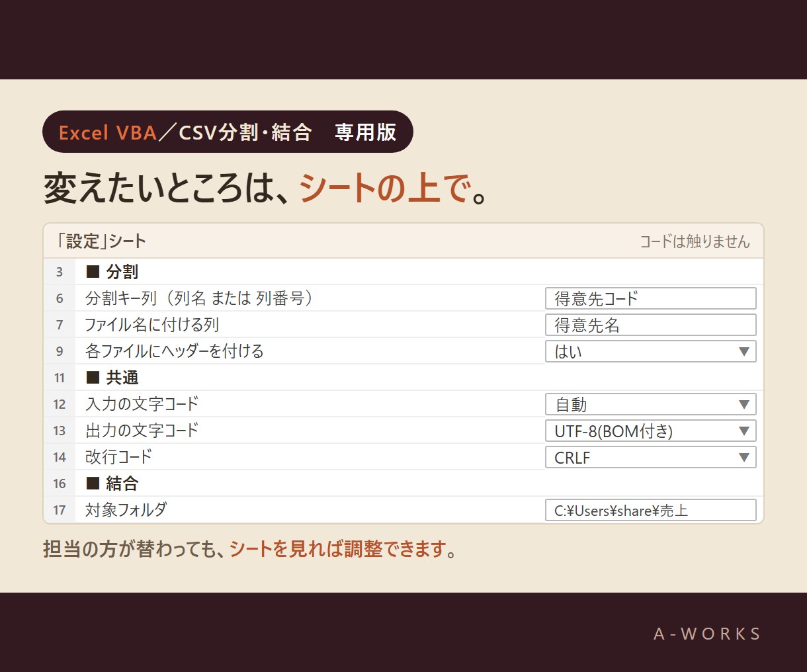
Task: Select row number 12 header
Action: [60, 404]
